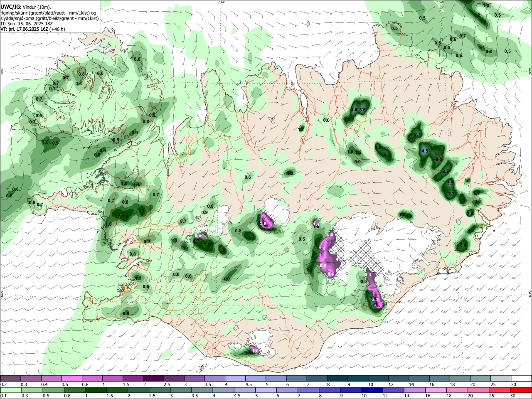
Task: Click the 2.4 precipitation value on the map
Action: coord(463,245)
